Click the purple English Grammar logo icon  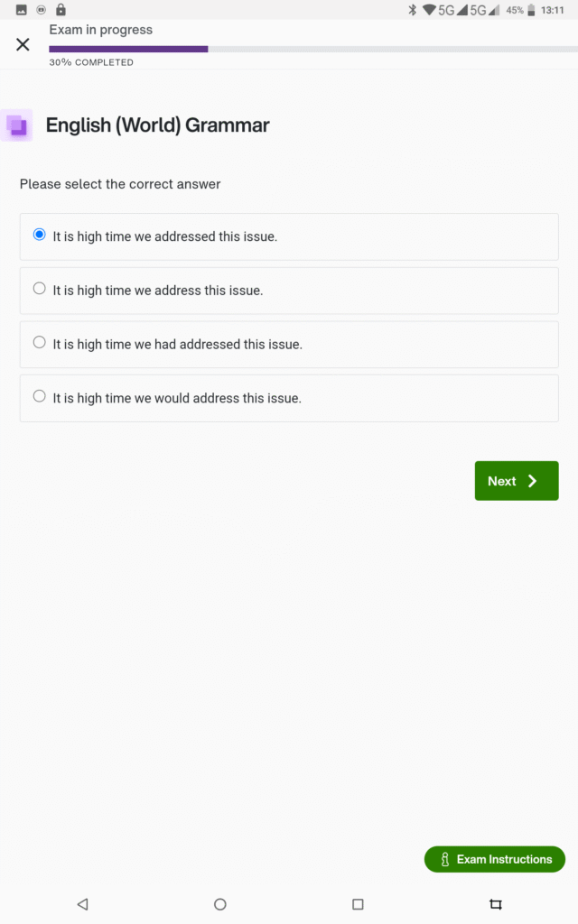point(16,125)
